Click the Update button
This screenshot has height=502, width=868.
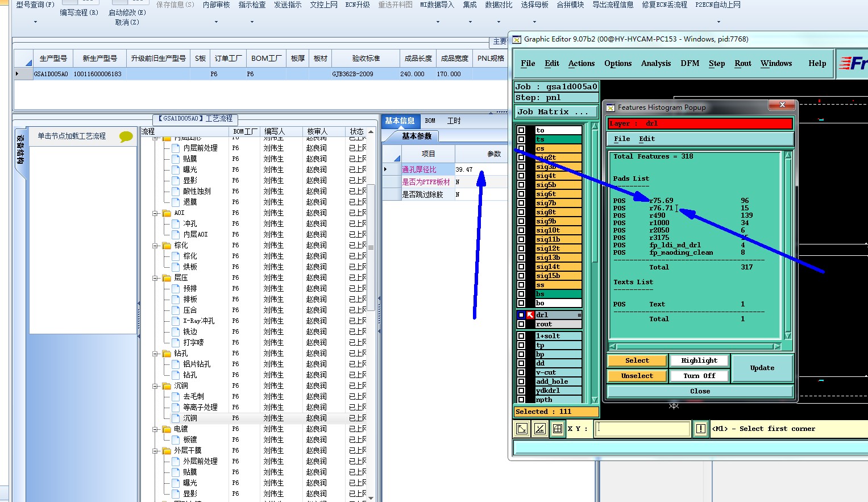762,368
